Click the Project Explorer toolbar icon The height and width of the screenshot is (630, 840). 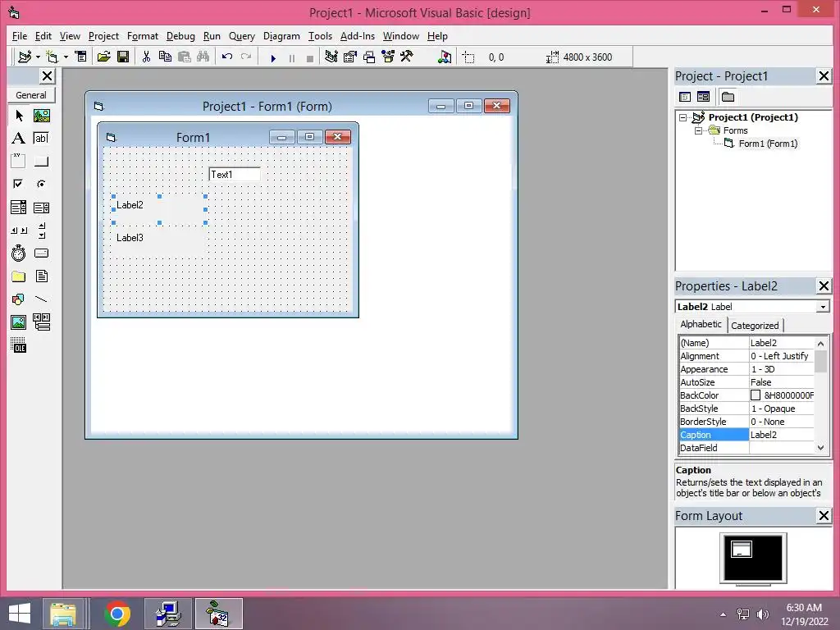pyautogui.click(x=331, y=57)
